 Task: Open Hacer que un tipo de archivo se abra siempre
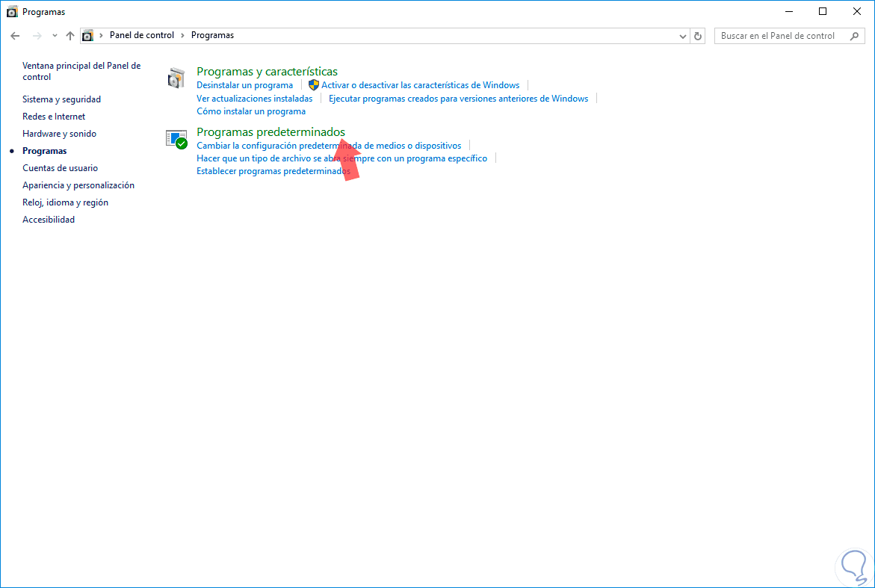(x=341, y=158)
